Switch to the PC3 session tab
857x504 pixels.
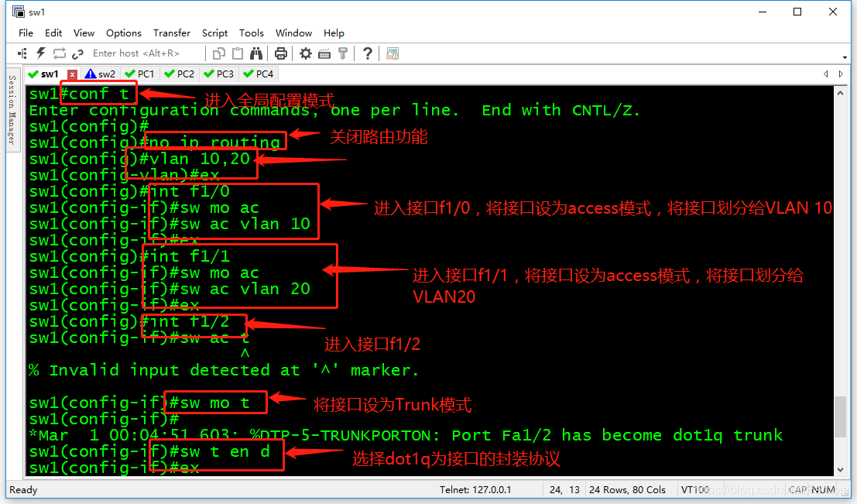pyautogui.click(x=218, y=74)
